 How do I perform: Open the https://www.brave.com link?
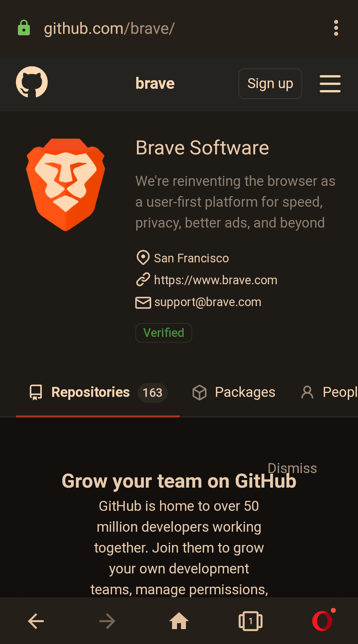coord(216,280)
